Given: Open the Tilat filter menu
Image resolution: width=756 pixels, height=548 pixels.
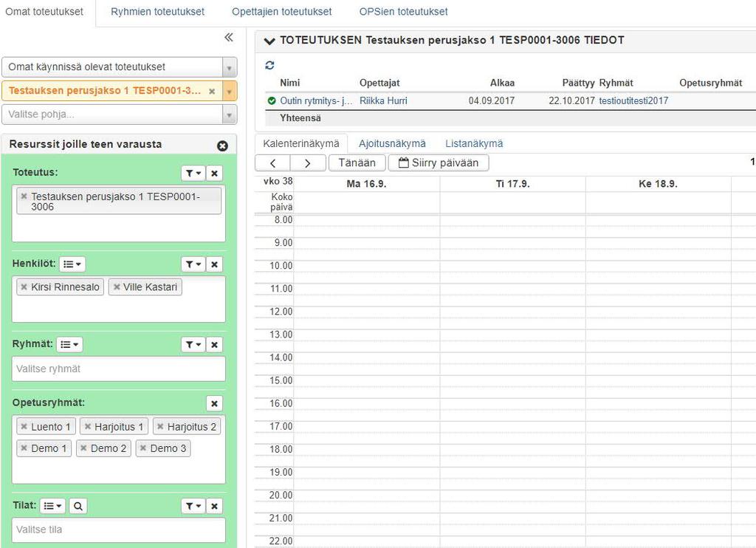Looking at the screenshot, I should (193, 506).
